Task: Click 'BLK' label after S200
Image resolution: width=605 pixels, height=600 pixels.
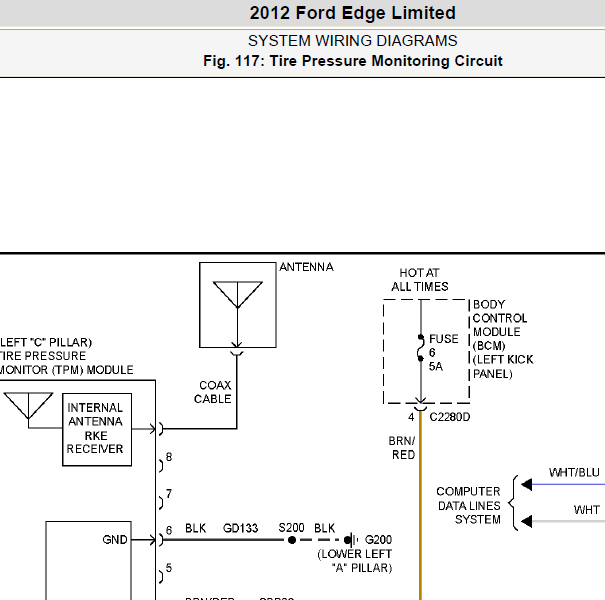Action: (x=324, y=528)
